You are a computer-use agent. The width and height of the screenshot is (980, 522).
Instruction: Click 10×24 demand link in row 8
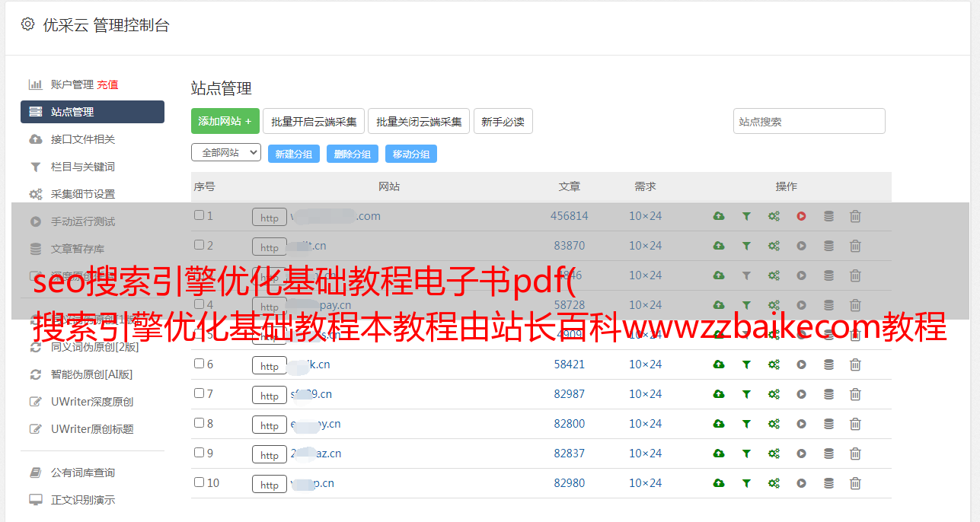click(x=645, y=424)
